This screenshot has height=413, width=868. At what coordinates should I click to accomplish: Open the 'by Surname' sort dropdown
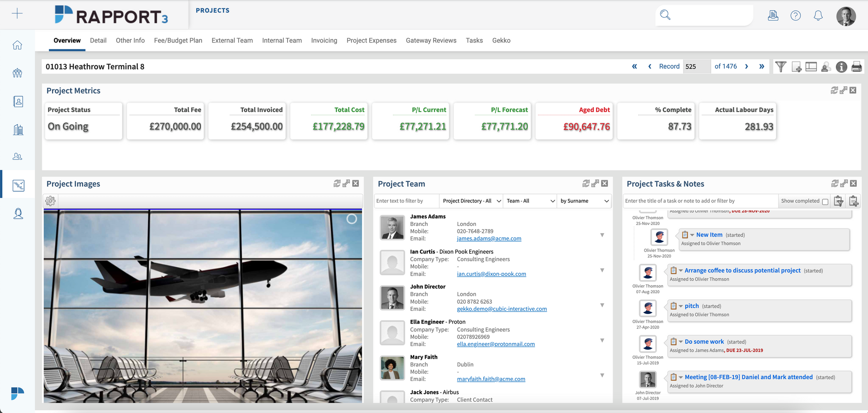coord(584,201)
